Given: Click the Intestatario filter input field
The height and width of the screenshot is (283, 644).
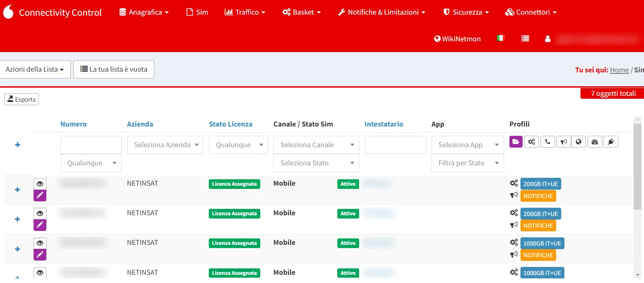Looking at the screenshot, I should point(395,145).
